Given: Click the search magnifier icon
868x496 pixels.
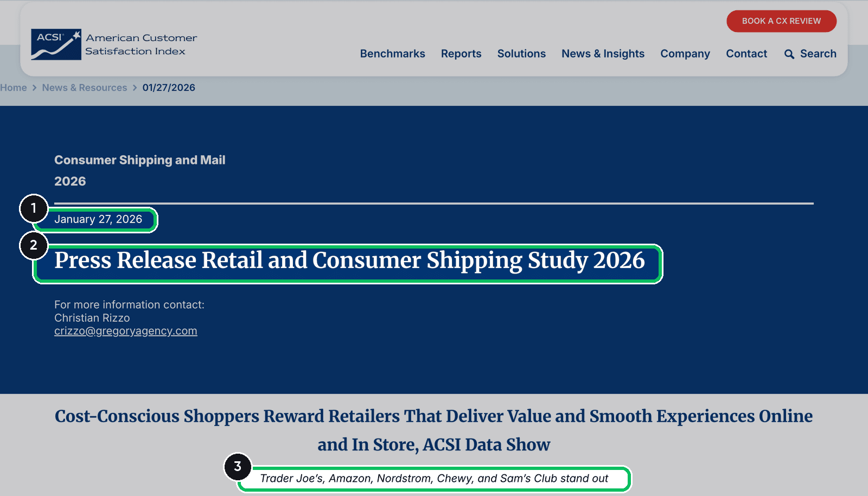Looking at the screenshot, I should click(x=789, y=54).
